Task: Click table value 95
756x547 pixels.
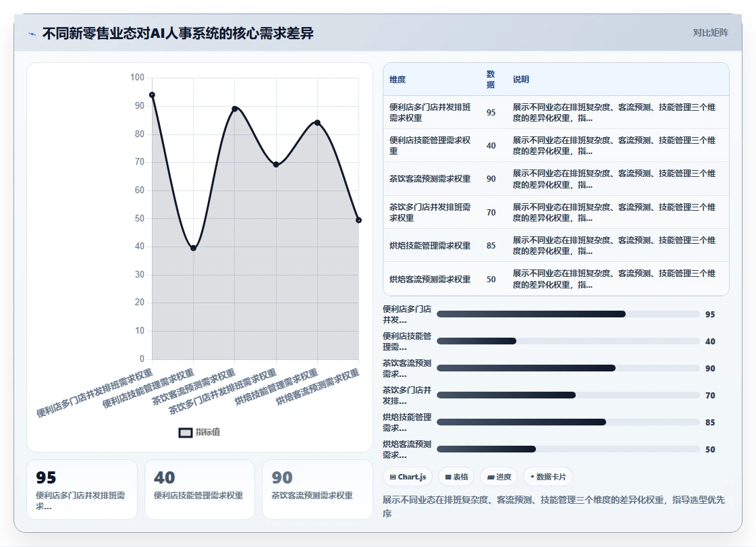Action: (x=491, y=112)
